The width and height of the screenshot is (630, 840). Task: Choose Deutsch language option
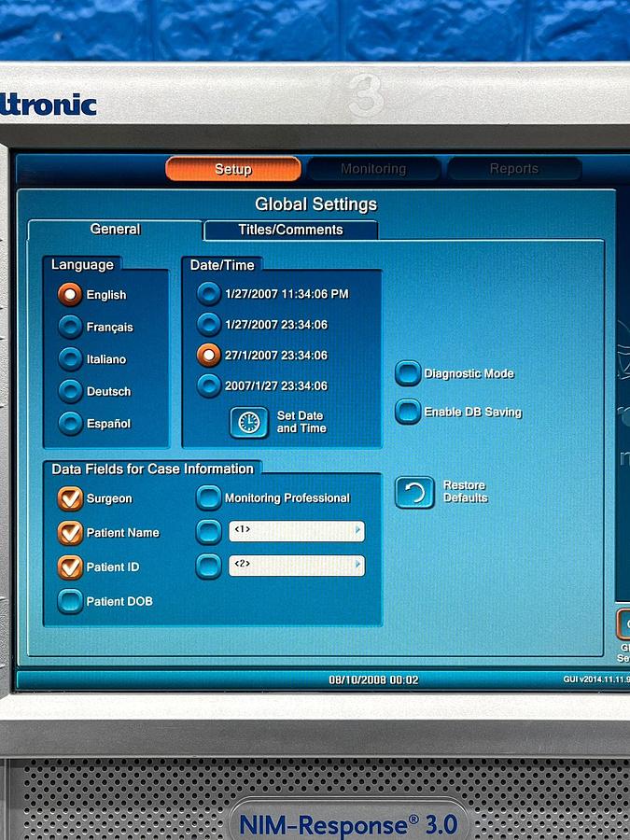[70, 391]
